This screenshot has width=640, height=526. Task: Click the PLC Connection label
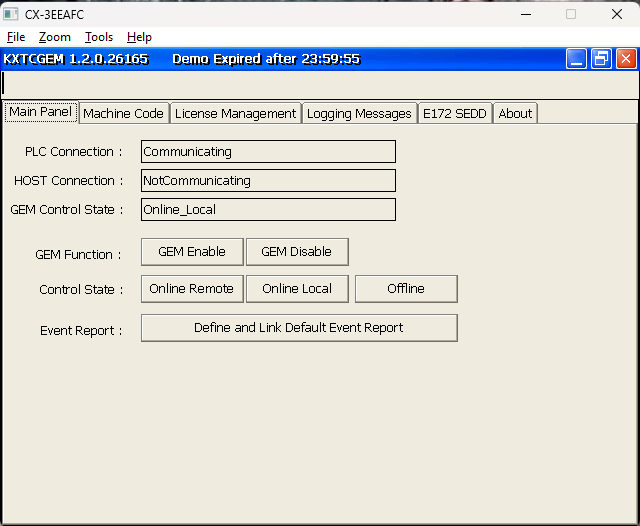click(x=73, y=152)
